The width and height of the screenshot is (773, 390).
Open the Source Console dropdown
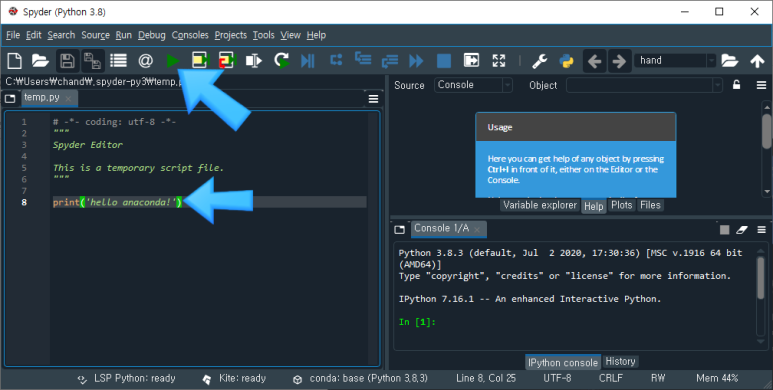point(473,85)
